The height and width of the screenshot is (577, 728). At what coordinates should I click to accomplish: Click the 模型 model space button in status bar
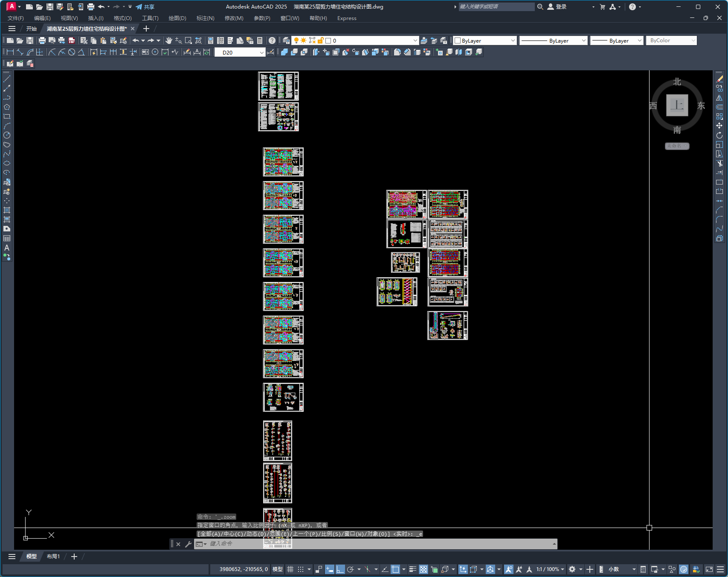[x=278, y=569]
